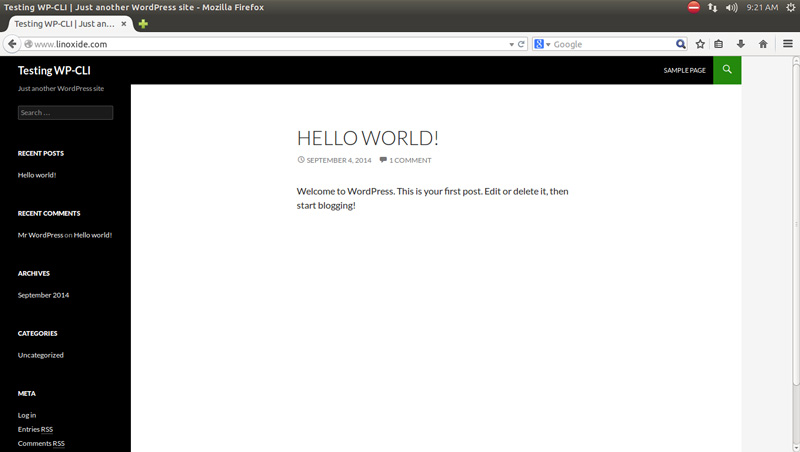Expand the URL bar history dropdown
Image resolution: width=800 pixels, height=452 pixels.
pos(511,44)
